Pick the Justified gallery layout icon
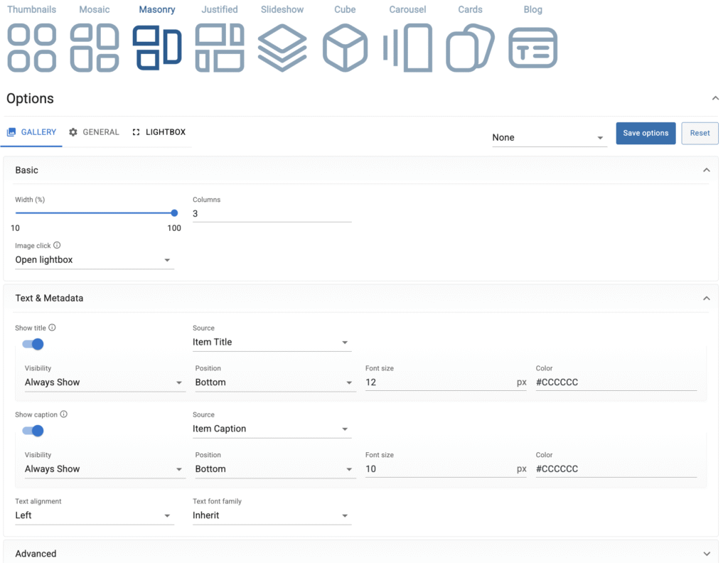728x563 pixels. (x=220, y=48)
